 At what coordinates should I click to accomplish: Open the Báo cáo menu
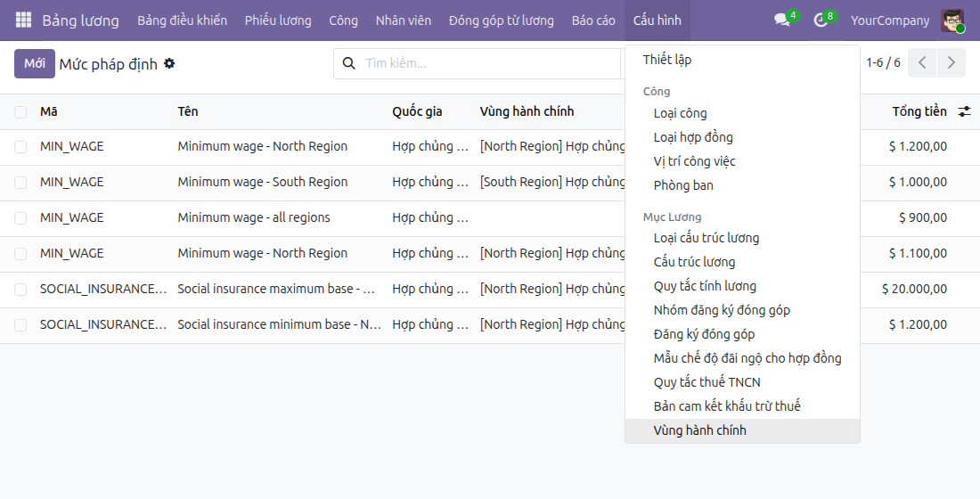coord(593,20)
